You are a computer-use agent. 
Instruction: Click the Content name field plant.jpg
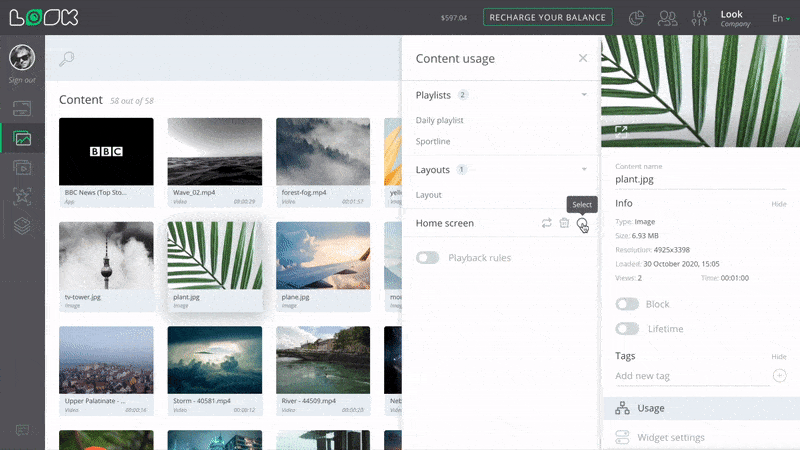[700, 179]
